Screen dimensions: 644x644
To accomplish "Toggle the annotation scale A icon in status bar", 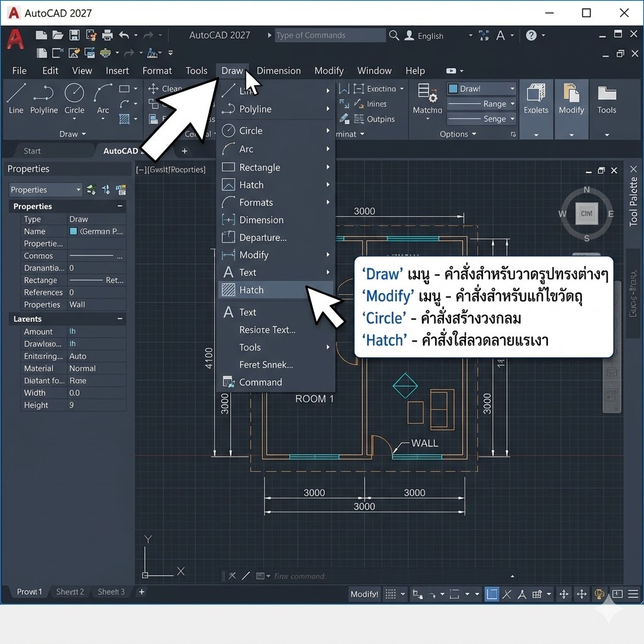I will click(521, 594).
